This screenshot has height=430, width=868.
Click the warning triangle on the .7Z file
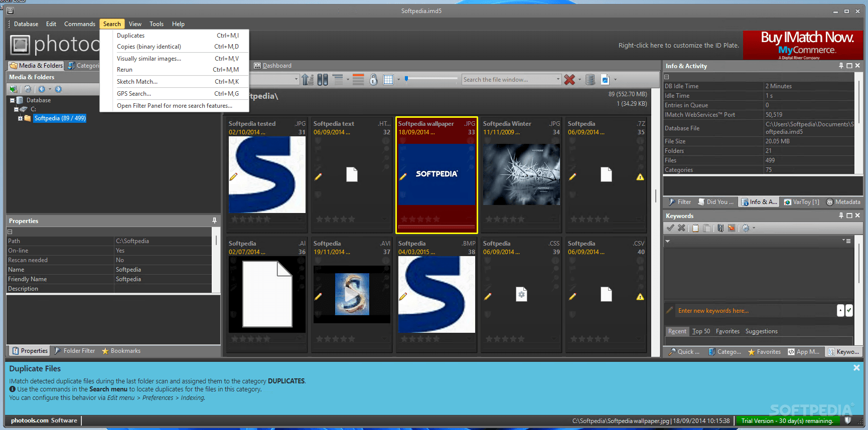click(x=640, y=177)
